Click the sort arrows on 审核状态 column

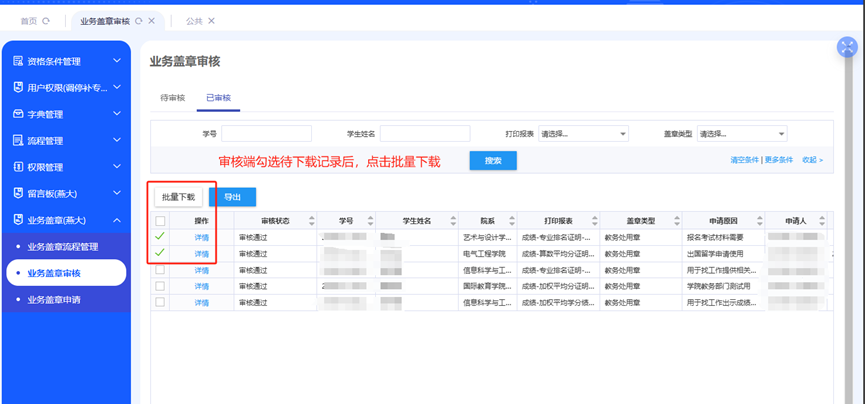[x=311, y=221]
